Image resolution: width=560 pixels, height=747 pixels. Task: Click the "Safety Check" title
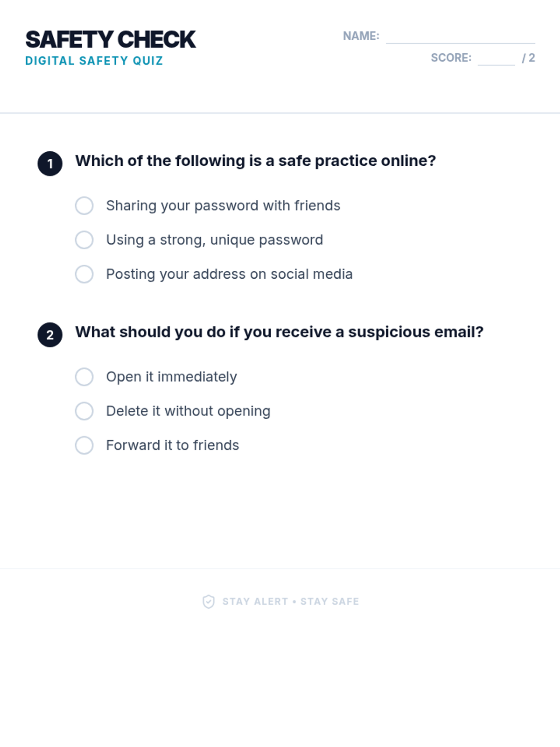(111, 39)
